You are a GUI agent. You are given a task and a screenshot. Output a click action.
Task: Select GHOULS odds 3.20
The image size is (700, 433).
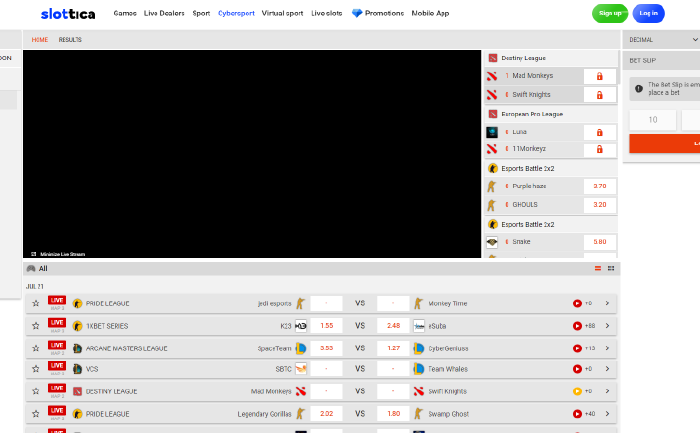click(600, 205)
